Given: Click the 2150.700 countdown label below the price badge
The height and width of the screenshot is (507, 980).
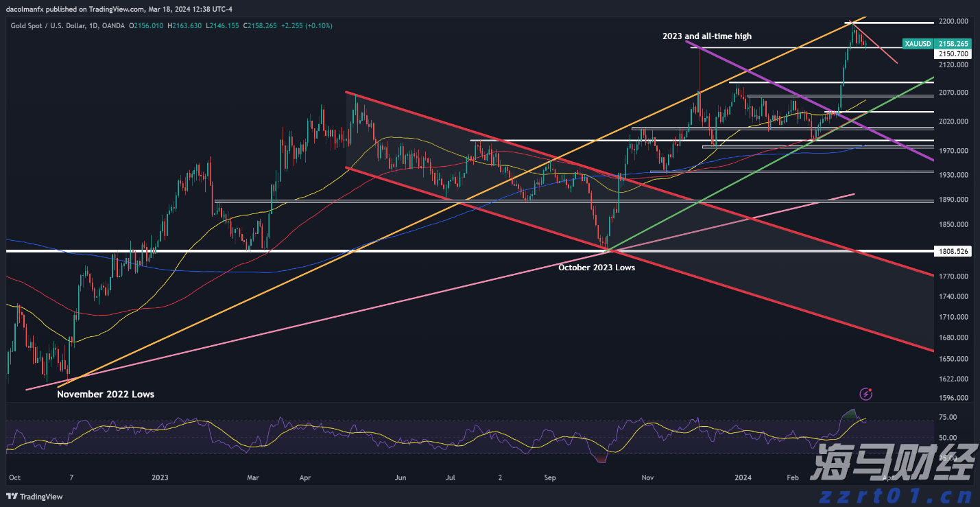Looking at the screenshot, I should pyautogui.click(x=953, y=54).
